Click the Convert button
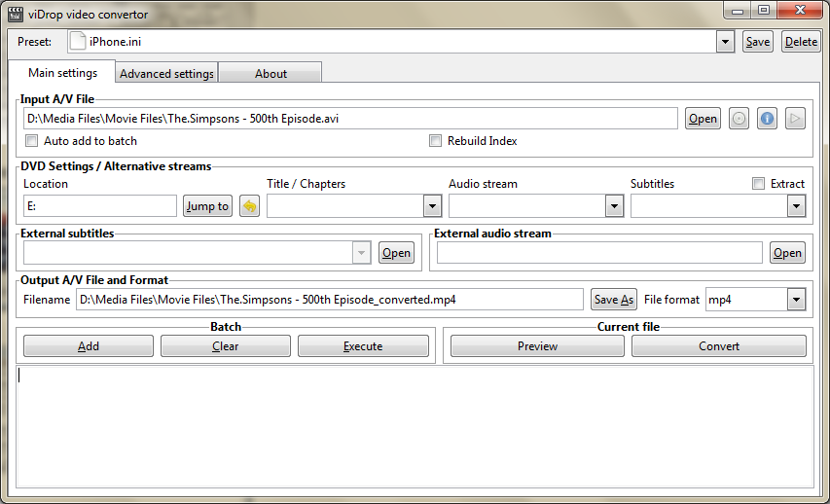 719,346
